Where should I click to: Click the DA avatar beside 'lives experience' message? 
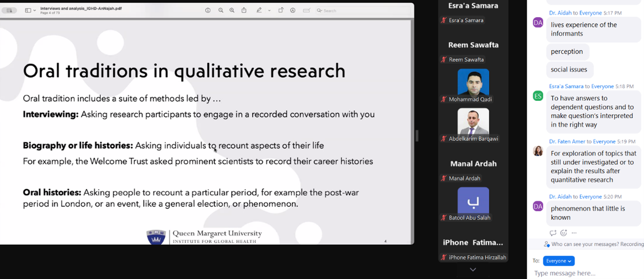click(x=538, y=23)
